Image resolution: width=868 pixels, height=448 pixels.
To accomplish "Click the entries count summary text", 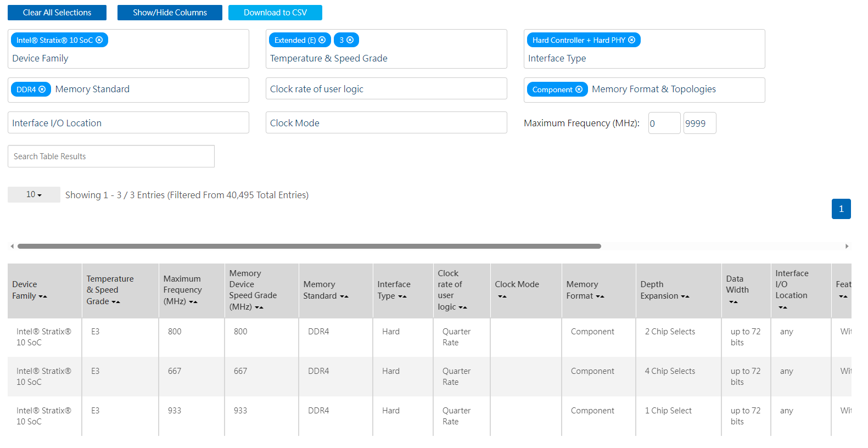I will pyautogui.click(x=187, y=195).
